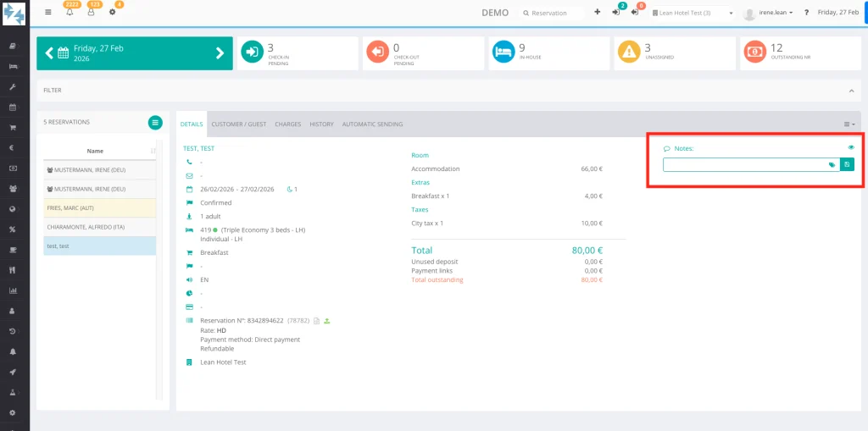The height and width of the screenshot is (431, 868).
Task: Open the Charges tab
Action: point(287,124)
